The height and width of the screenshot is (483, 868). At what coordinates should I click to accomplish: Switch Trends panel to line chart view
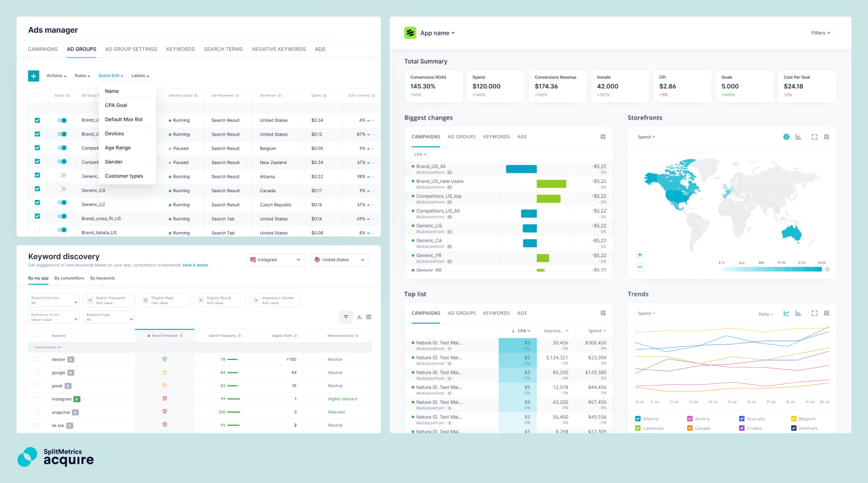[x=786, y=314]
